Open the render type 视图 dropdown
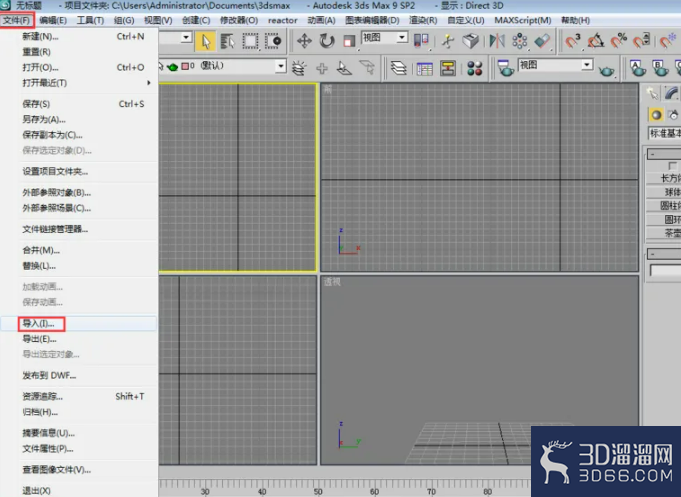681x497 pixels. click(587, 65)
